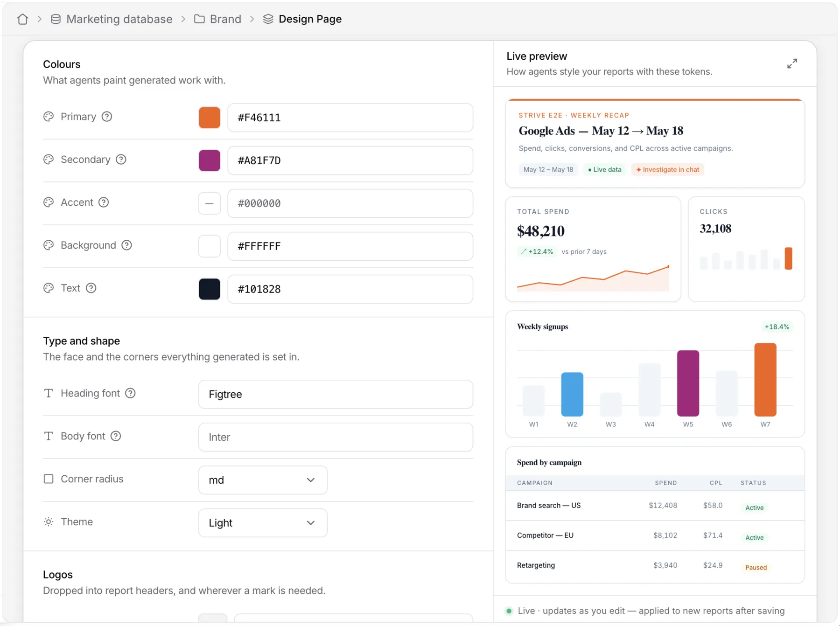
Task: Select the W5 purple signup bar
Action: (688, 383)
